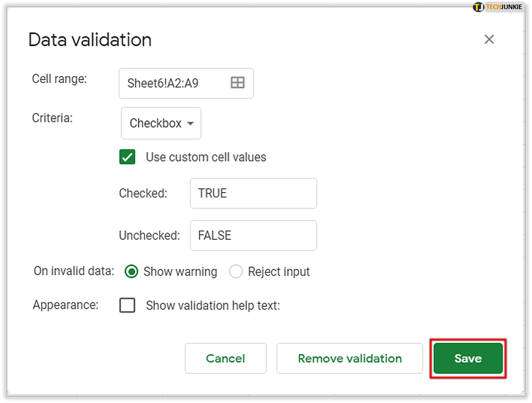Close the Data validation dialog
The width and height of the screenshot is (532, 403).
tap(489, 39)
